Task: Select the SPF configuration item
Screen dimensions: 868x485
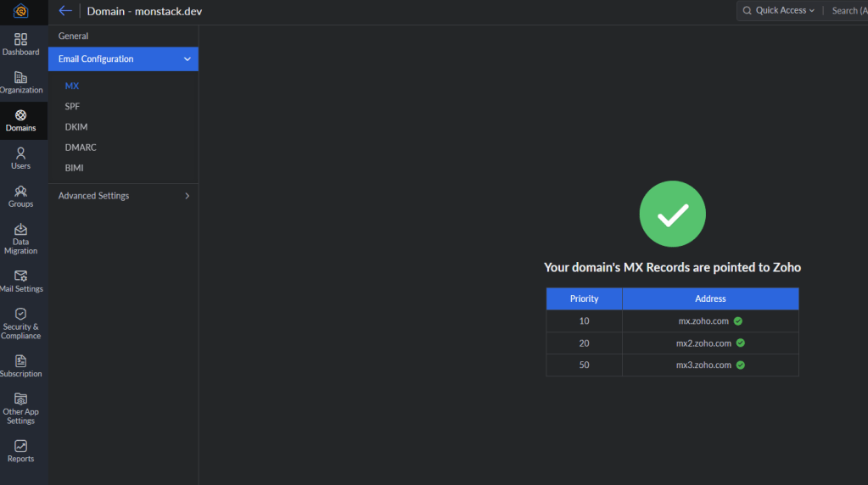Action: [x=73, y=107]
